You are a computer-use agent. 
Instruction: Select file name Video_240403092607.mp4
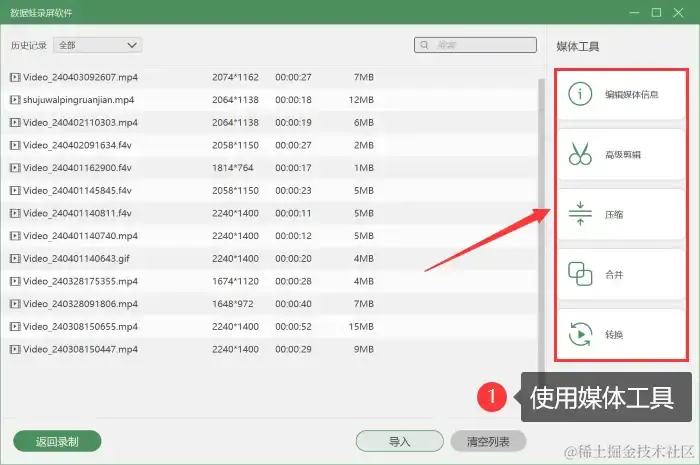(x=80, y=77)
